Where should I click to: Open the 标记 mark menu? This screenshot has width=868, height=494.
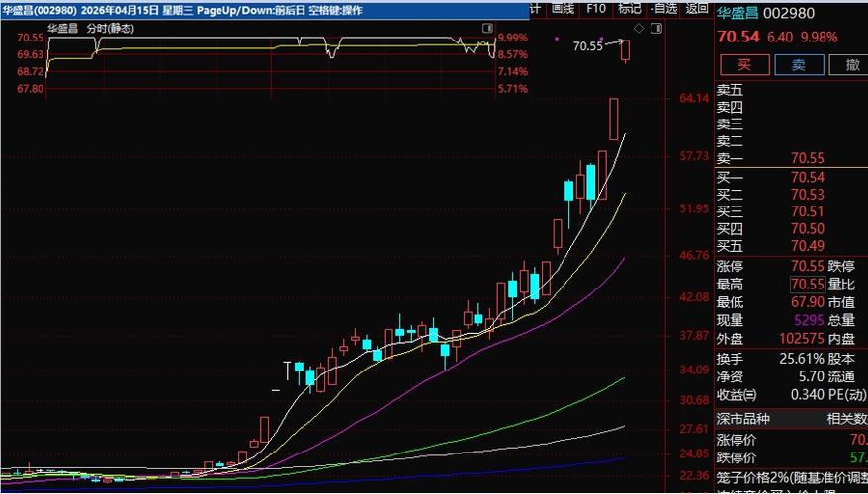tap(630, 8)
